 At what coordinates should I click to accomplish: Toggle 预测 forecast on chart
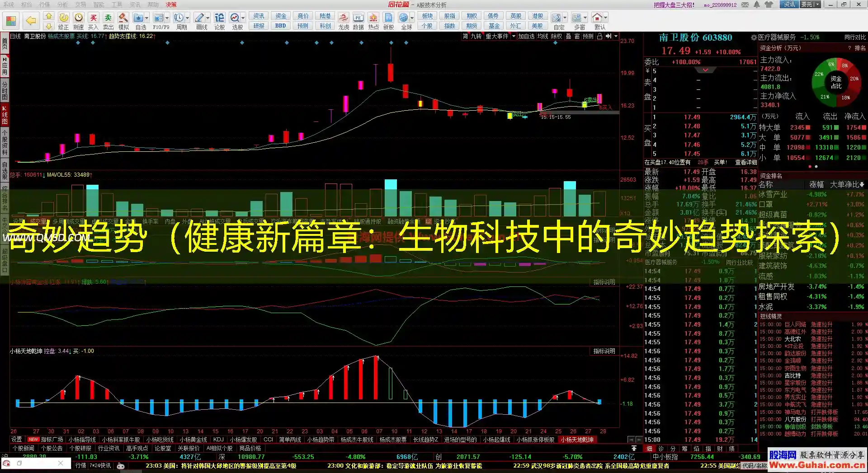pos(588,36)
